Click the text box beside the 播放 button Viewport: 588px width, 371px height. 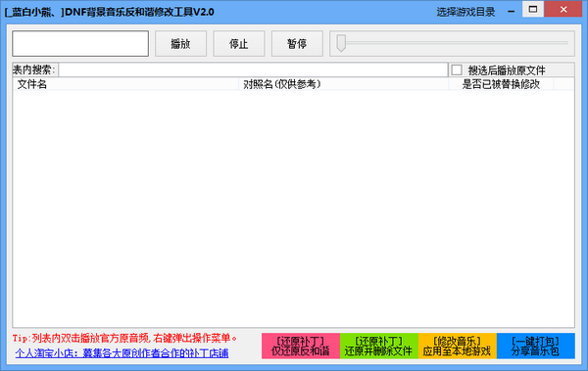tap(80, 44)
